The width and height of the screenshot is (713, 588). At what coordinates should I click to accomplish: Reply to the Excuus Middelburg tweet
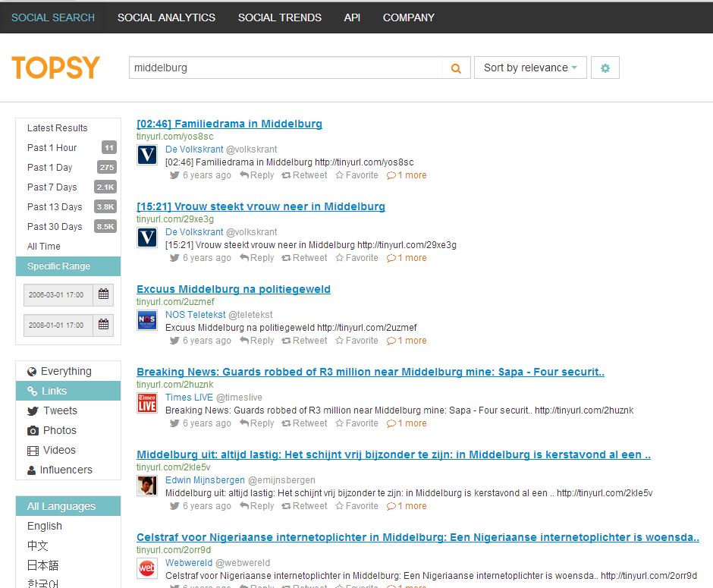(x=257, y=341)
